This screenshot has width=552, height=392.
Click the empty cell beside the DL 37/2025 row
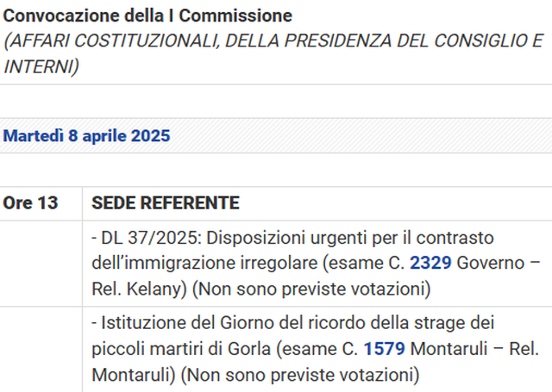tap(41, 263)
